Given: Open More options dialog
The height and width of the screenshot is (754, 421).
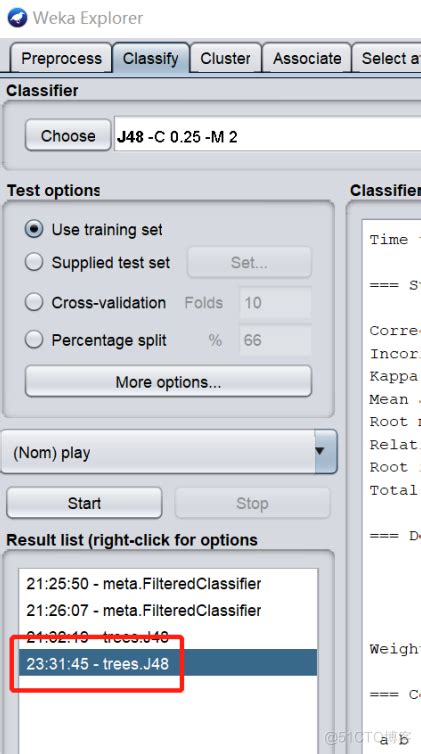Looking at the screenshot, I should 168,382.
